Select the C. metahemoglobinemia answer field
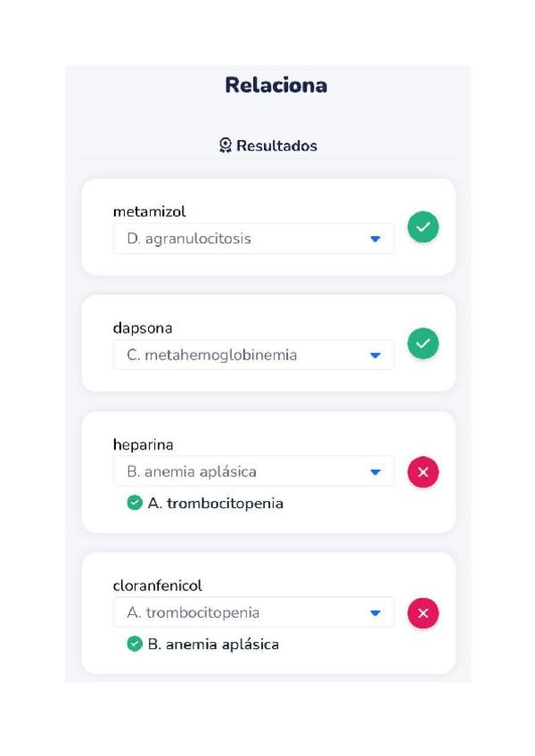The width and height of the screenshot is (535, 756). coord(241,355)
